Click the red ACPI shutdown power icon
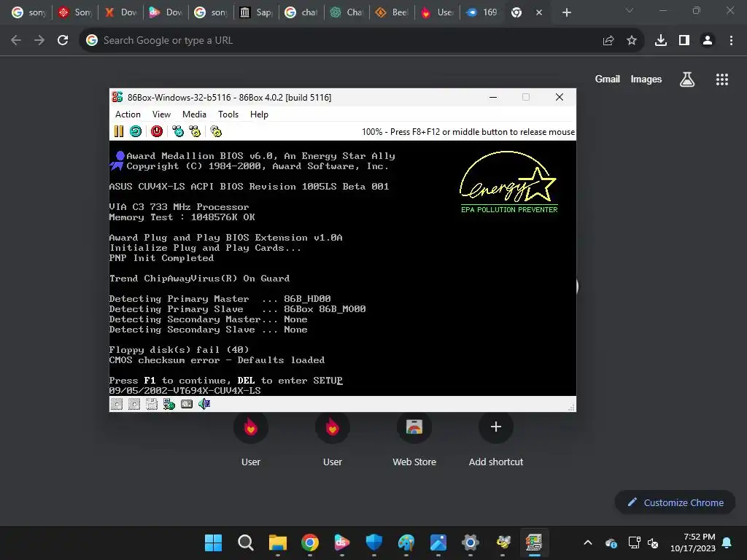Image resolution: width=747 pixels, height=560 pixels. tap(157, 131)
